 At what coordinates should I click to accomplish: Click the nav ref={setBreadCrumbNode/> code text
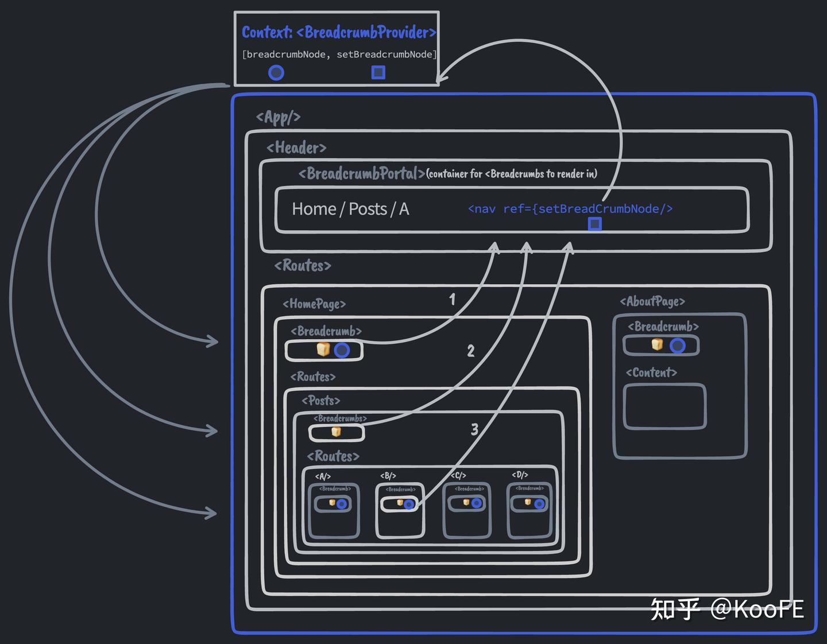[x=570, y=209]
